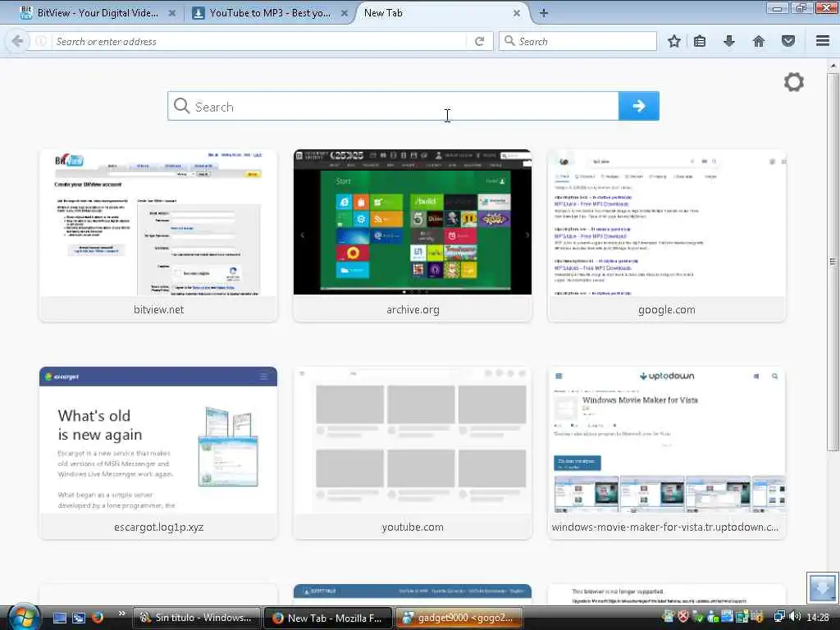Reload the page with the refresh icon
840x630 pixels.
(x=479, y=41)
